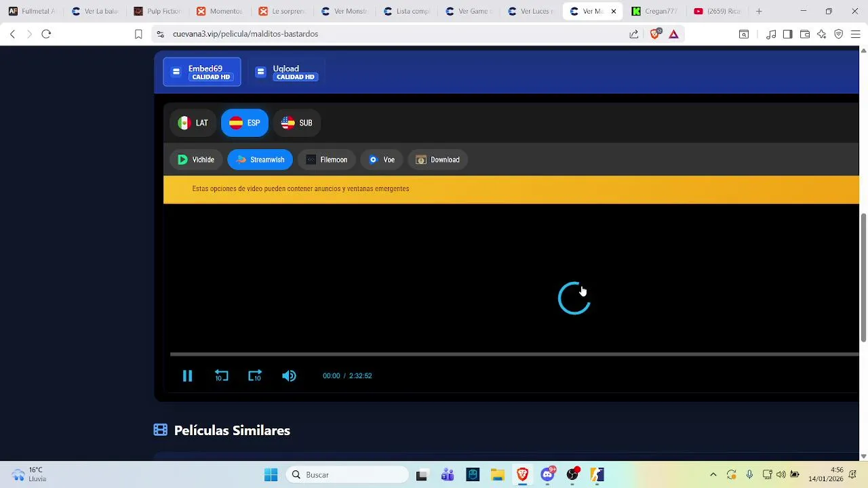Select the Embed69 server option
The height and width of the screenshot is (488, 868).
pos(202,72)
